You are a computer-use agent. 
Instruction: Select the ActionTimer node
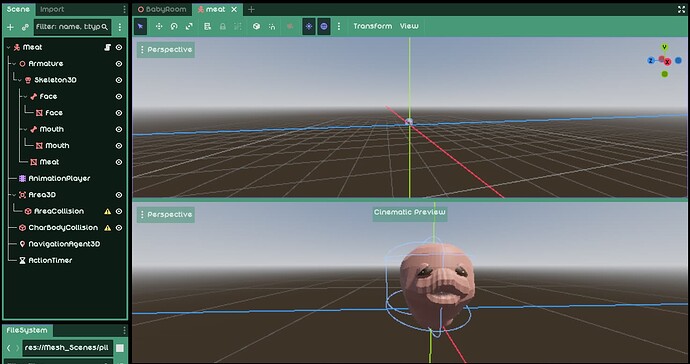click(50, 260)
